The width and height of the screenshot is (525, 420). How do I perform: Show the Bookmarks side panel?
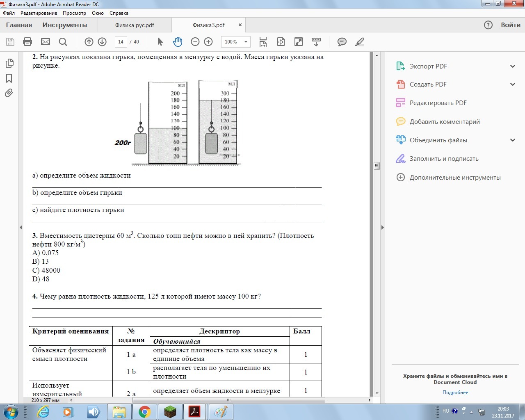(x=9, y=78)
